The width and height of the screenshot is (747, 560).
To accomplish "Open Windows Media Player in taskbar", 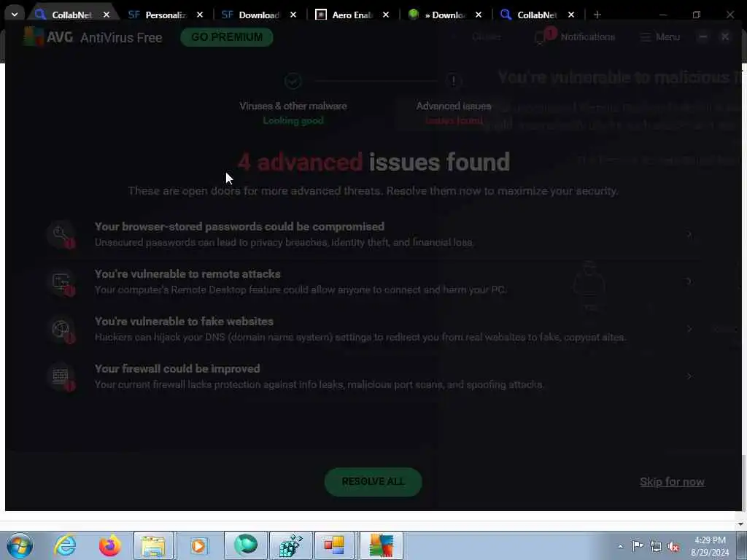I will [198, 545].
